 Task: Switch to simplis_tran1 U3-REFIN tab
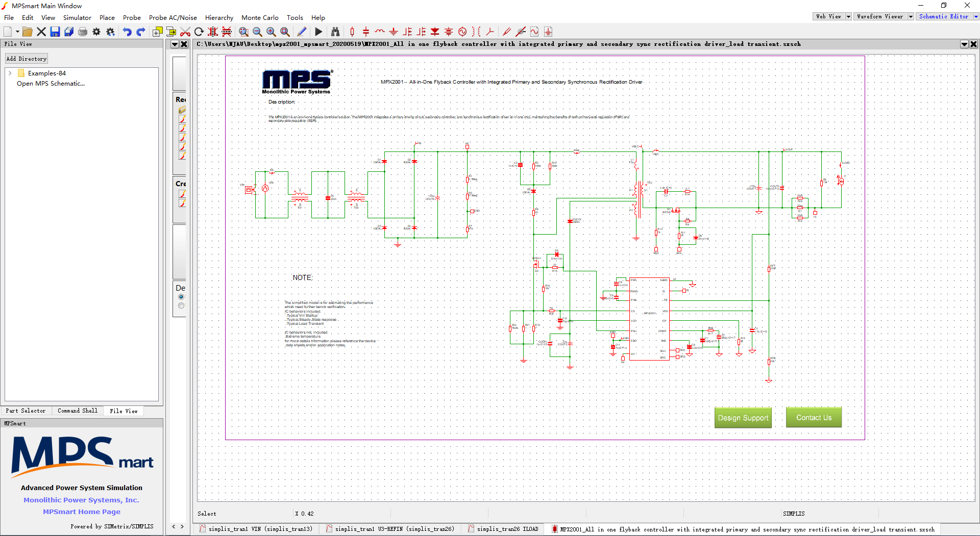389,529
